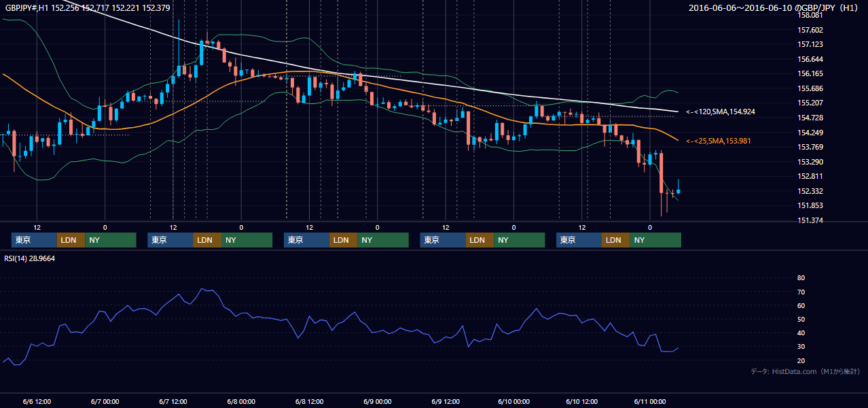The height and width of the screenshot is (408, 868).
Task: Select the 6/7 12:00 time label
Action: click(173, 402)
